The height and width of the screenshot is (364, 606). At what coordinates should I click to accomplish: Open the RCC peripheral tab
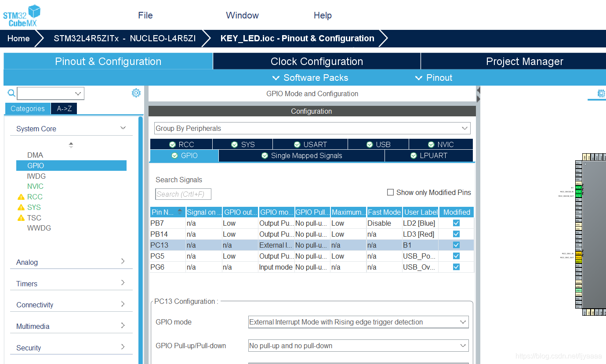tap(181, 144)
